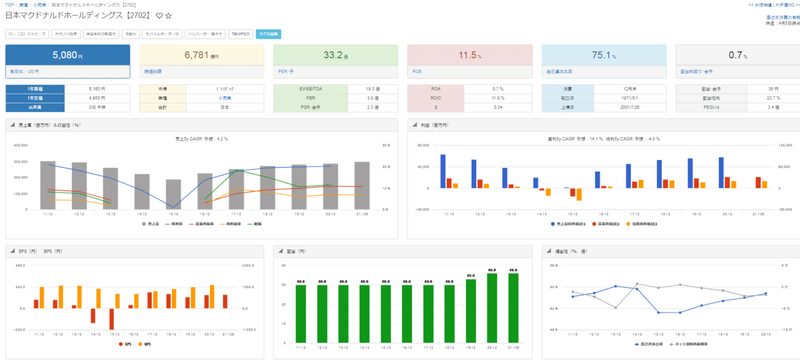Click the blue stock price 5,080 card
Image resolution: width=800 pixels, height=362 pixels.
[68, 61]
